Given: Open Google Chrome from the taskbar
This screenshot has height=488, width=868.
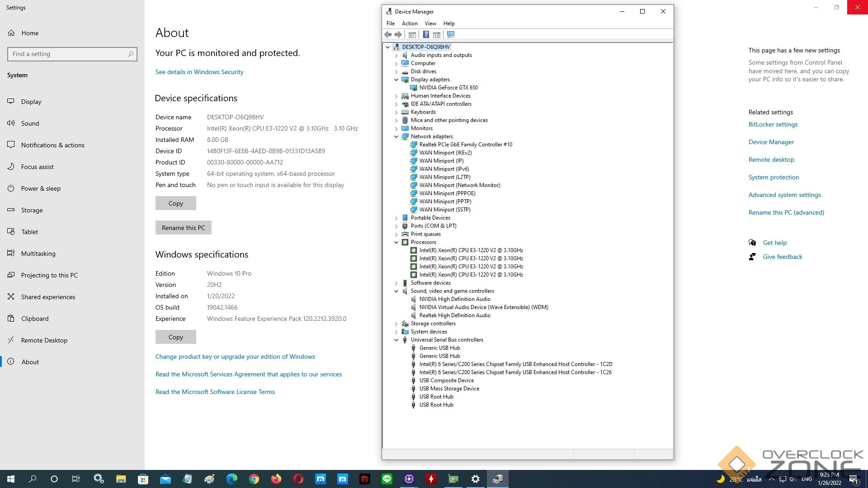Looking at the screenshot, I should (254, 479).
